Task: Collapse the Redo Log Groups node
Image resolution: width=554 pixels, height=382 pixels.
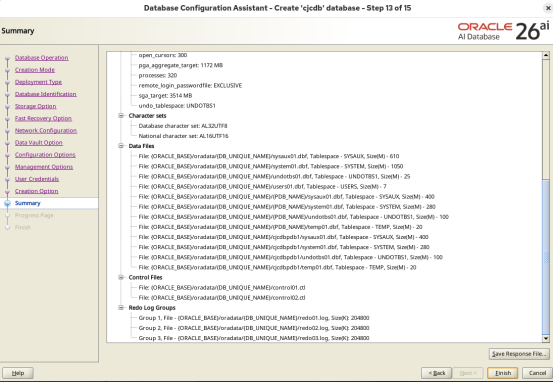Action: point(121,308)
